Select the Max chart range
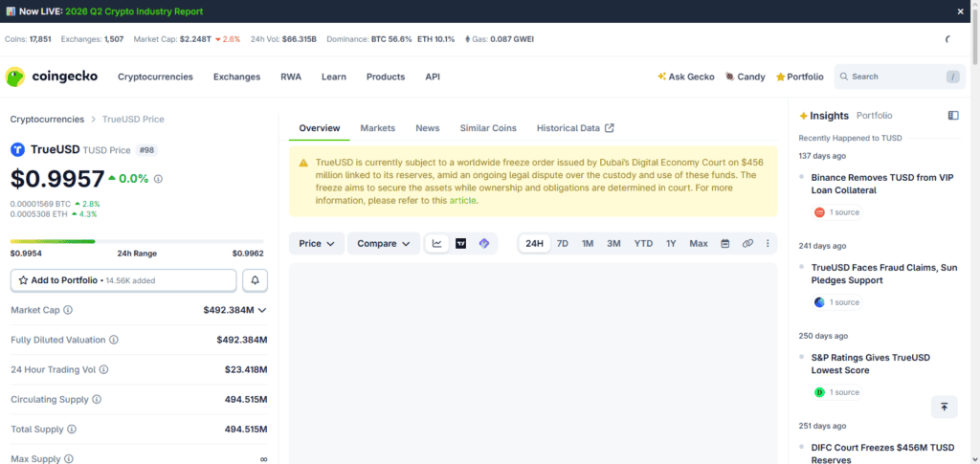Viewport: 980px width, 464px height. [x=699, y=244]
